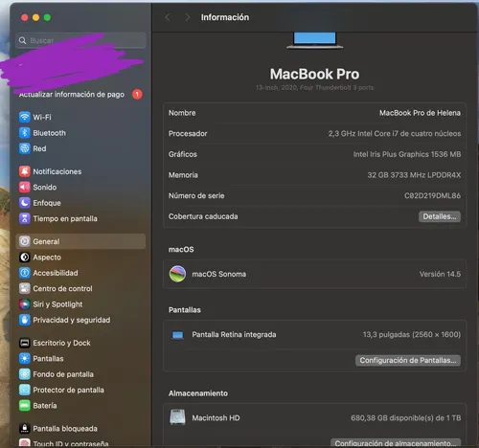Open Privacidad y seguridad hand icon

pyautogui.click(x=25, y=320)
